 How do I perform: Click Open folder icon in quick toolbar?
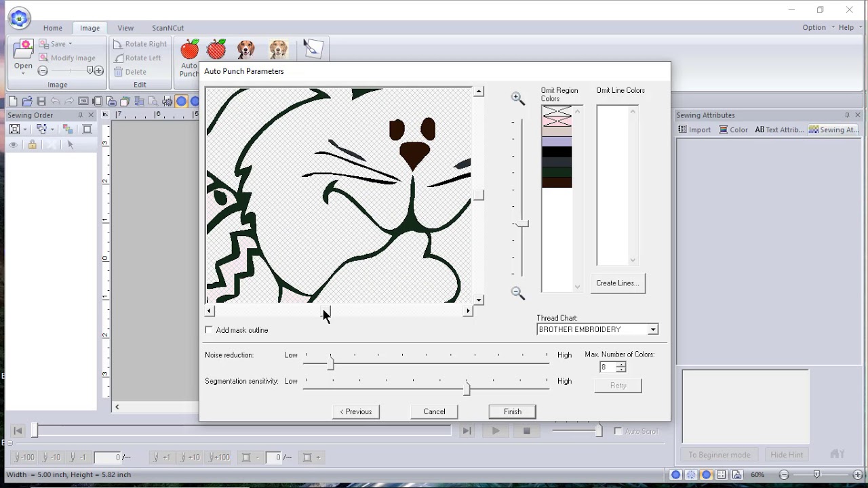pyautogui.click(x=27, y=102)
